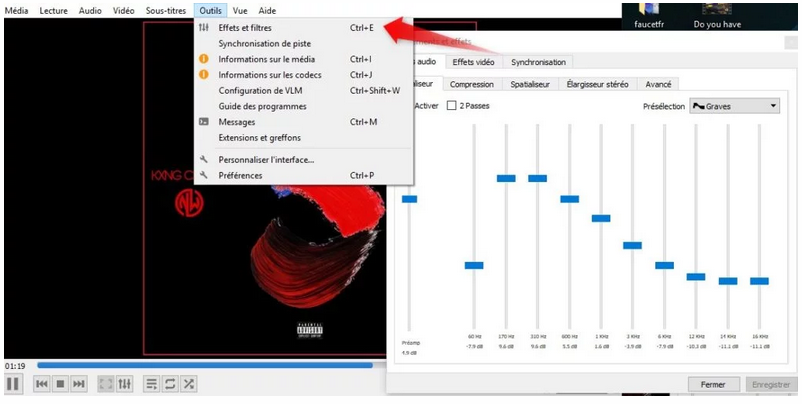Open Effets et filtres menu entry

pyautogui.click(x=245, y=28)
